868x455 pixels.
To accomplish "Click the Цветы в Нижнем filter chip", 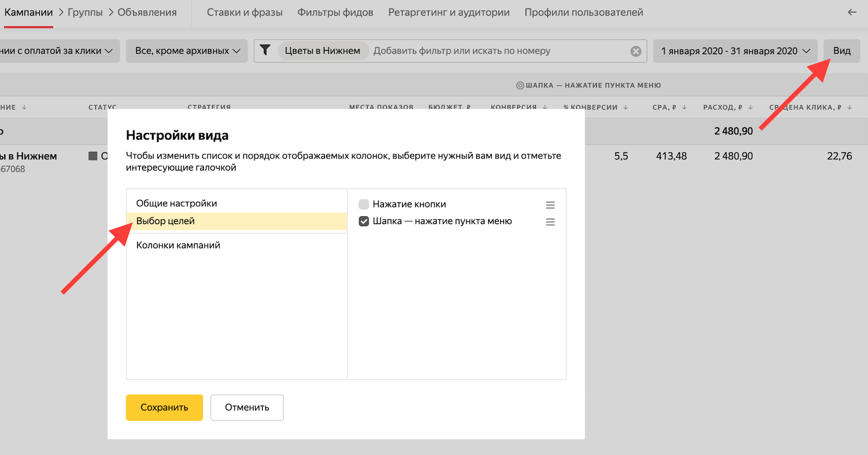I will (x=322, y=51).
